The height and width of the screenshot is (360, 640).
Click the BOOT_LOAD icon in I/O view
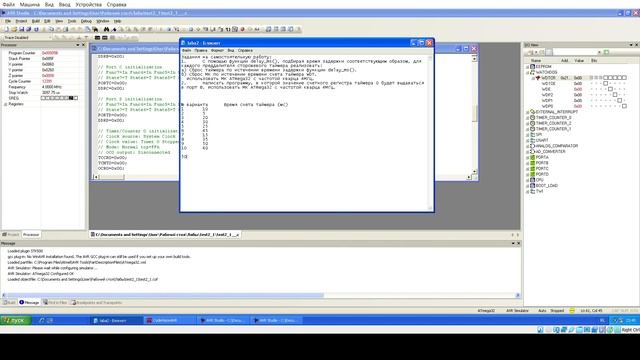point(533,185)
